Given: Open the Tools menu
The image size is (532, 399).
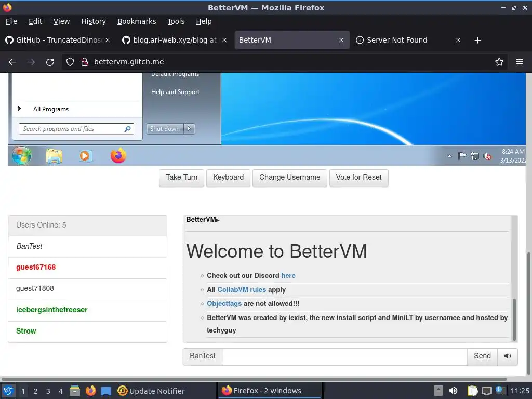Looking at the screenshot, I should pyautogui.click(x=176, y=21).
